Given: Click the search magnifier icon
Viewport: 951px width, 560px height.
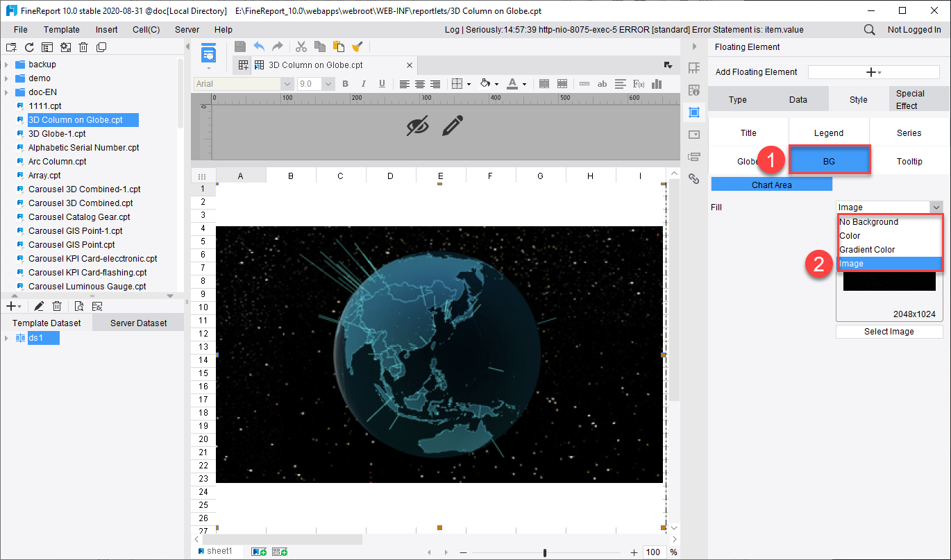Looking at the screenshot, I should point(869,30).
